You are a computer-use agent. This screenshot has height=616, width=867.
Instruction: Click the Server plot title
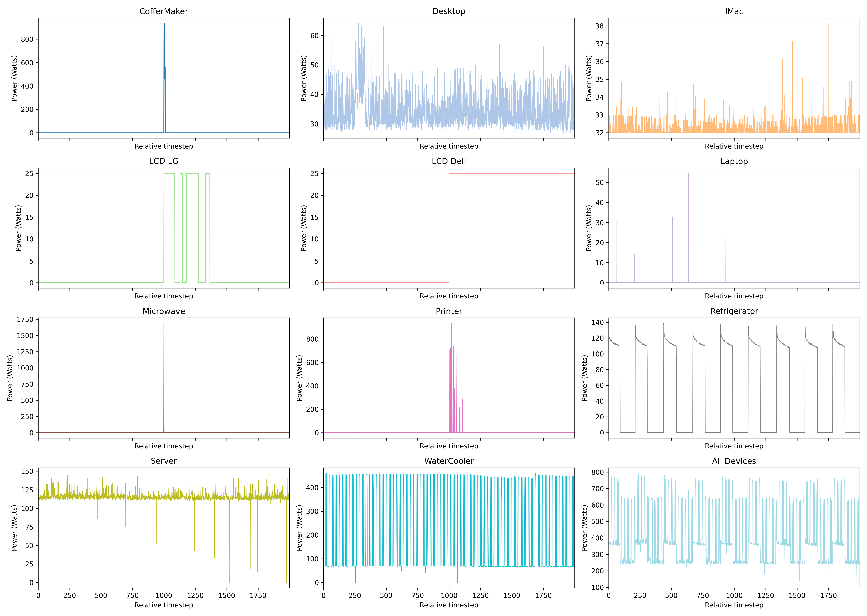(164, 461)
